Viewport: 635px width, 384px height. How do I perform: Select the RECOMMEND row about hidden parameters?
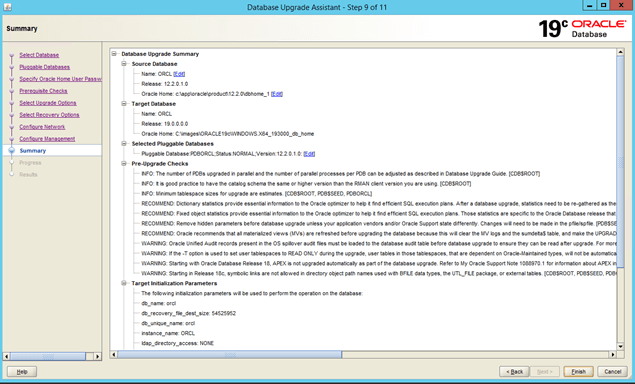[379, 224]
